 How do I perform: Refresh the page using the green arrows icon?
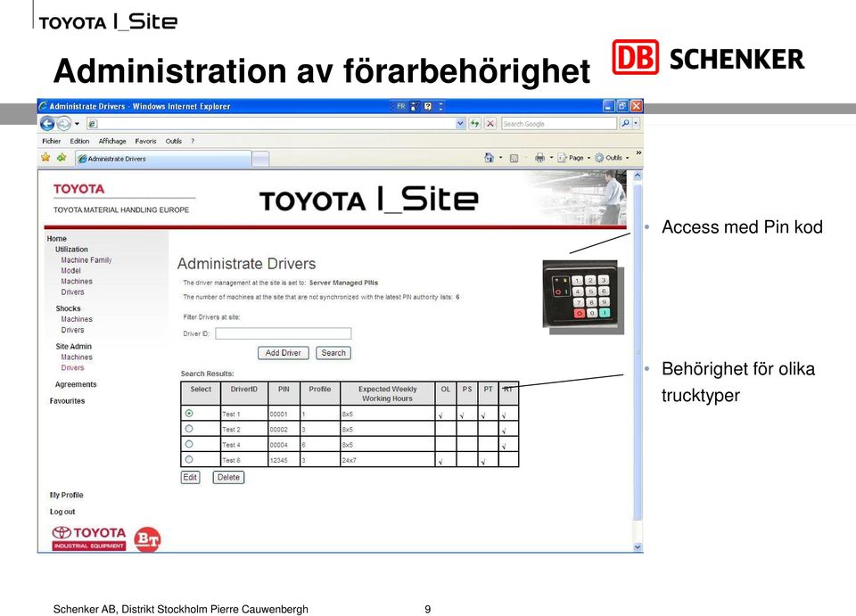coord(475,124)
